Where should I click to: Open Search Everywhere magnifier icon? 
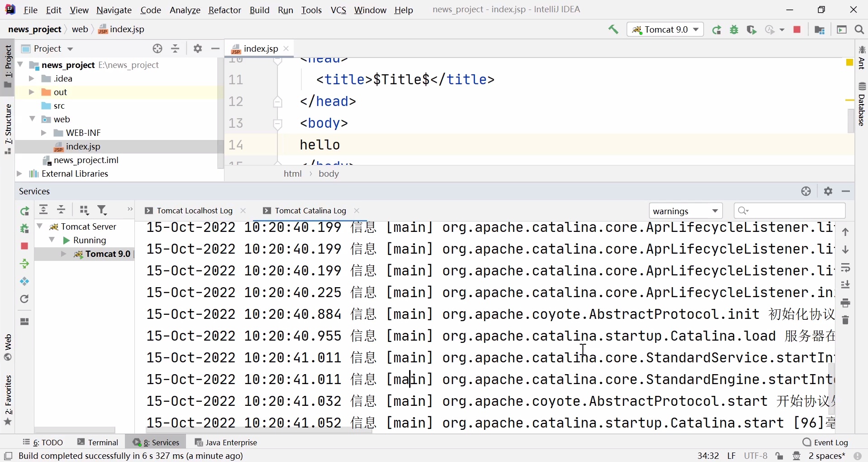click(860, 30)
